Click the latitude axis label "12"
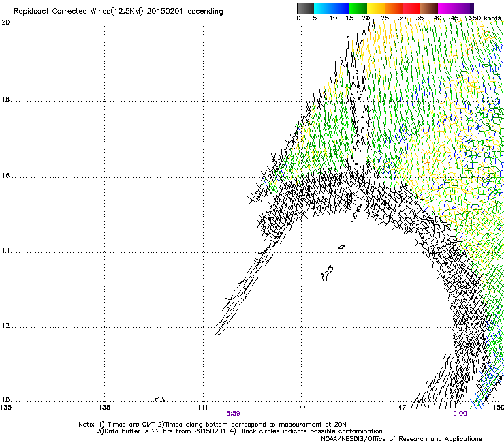This screenshot has width=504, height=443. (5, 326)
